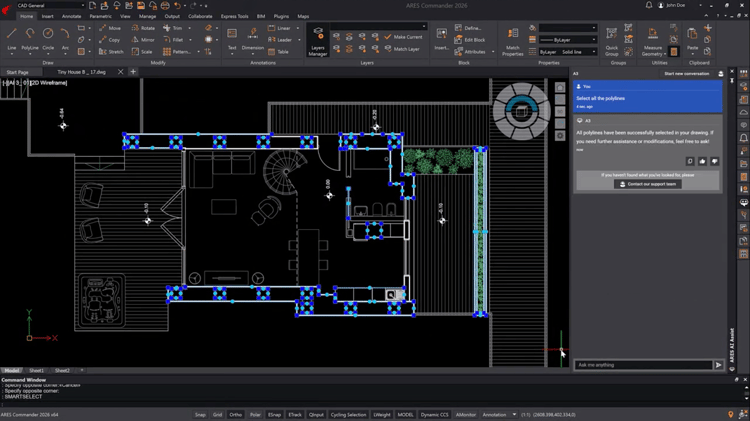Toggle ESnap in the status bar
This screenshot has height=421, width=750.
274,414
